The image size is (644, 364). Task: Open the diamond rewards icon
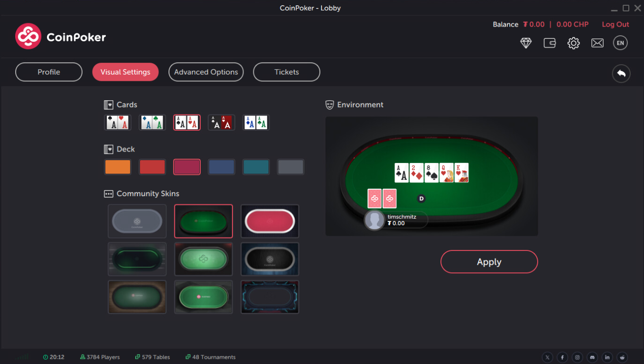526,43
